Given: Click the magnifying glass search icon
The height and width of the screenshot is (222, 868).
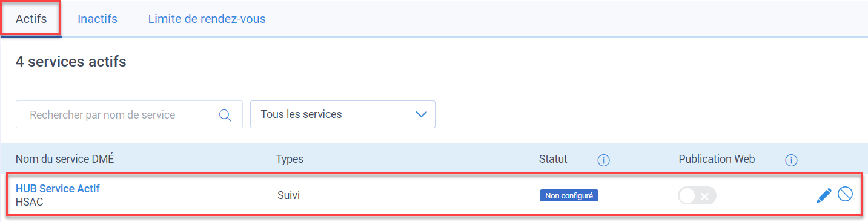Looking at the screenshot, I should pos(225,115).
